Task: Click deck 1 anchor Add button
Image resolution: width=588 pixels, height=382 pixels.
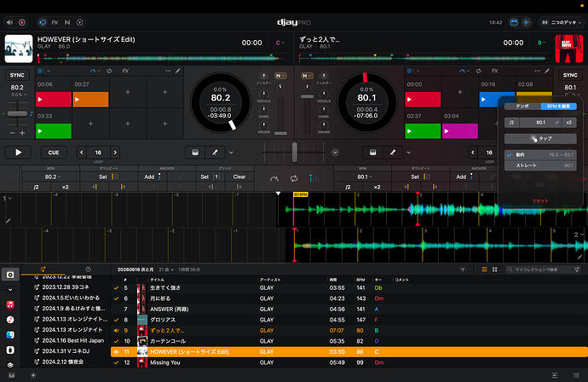Action: 149,177
